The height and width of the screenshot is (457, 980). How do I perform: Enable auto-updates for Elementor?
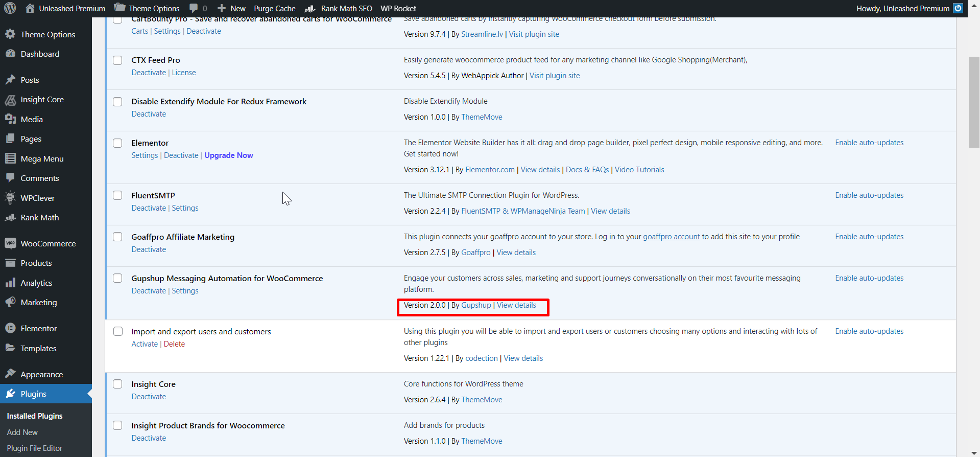coord(869,143)
